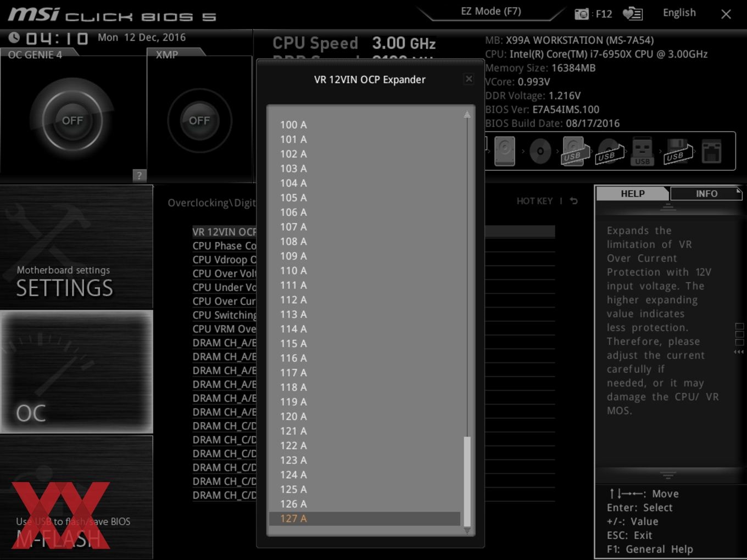Toggle the XMP OFF button
Screen dimensions: 747x560
tap(199, 120)
